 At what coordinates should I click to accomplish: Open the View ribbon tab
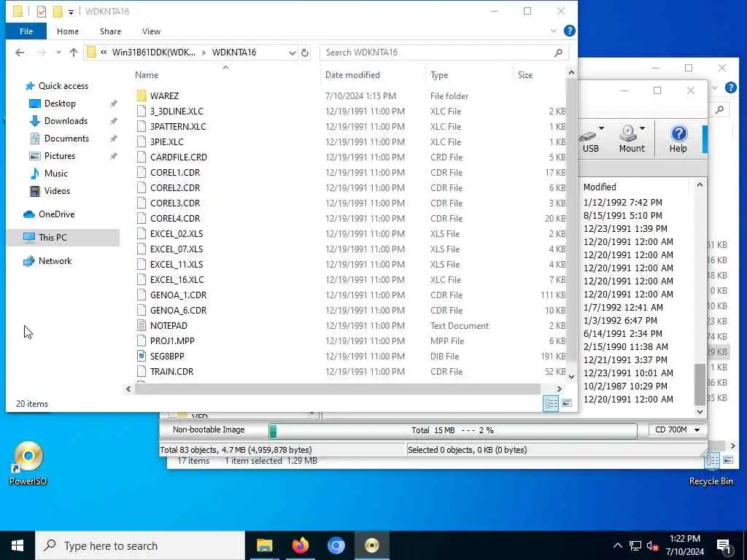151,31
